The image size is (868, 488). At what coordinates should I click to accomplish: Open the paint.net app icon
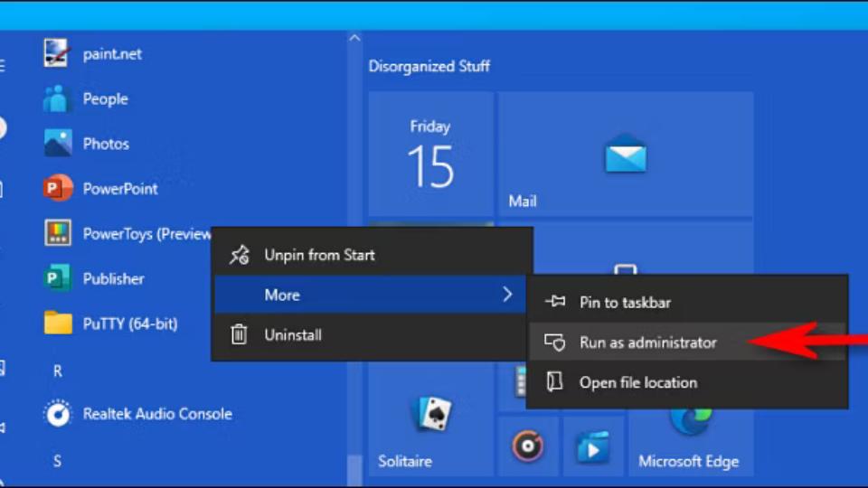[57, 53]
